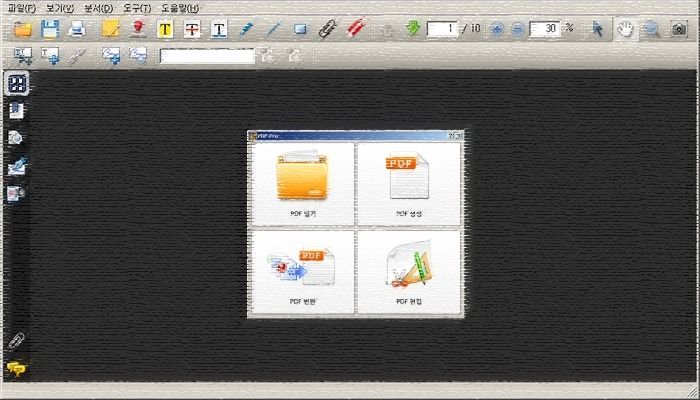Select the hand pan tool
The width and height of the screenshot is (700, 400).
pyautogui.click(x=625, y=29)
